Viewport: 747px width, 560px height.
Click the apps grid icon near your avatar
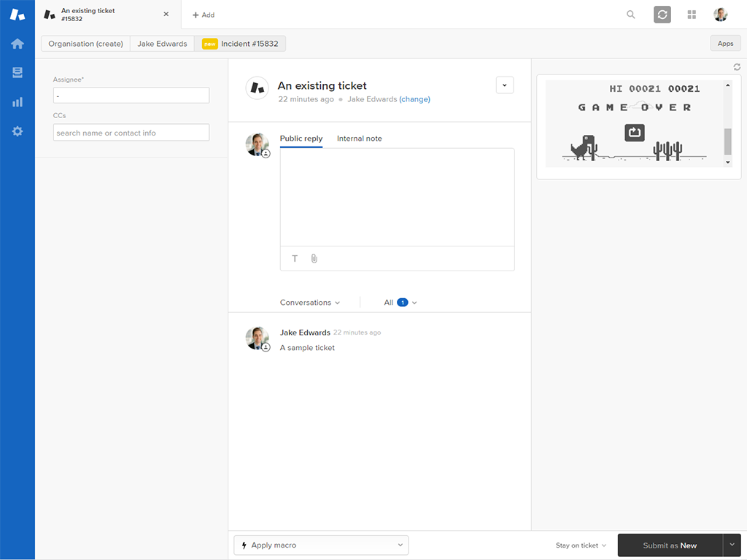click(x=691, y=14)
